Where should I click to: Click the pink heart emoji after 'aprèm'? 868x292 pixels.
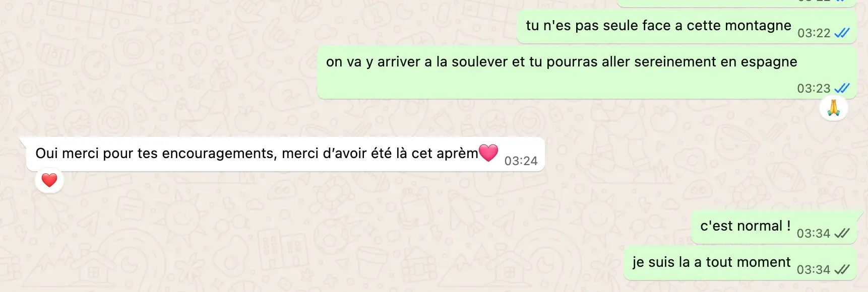coord(488,153)
